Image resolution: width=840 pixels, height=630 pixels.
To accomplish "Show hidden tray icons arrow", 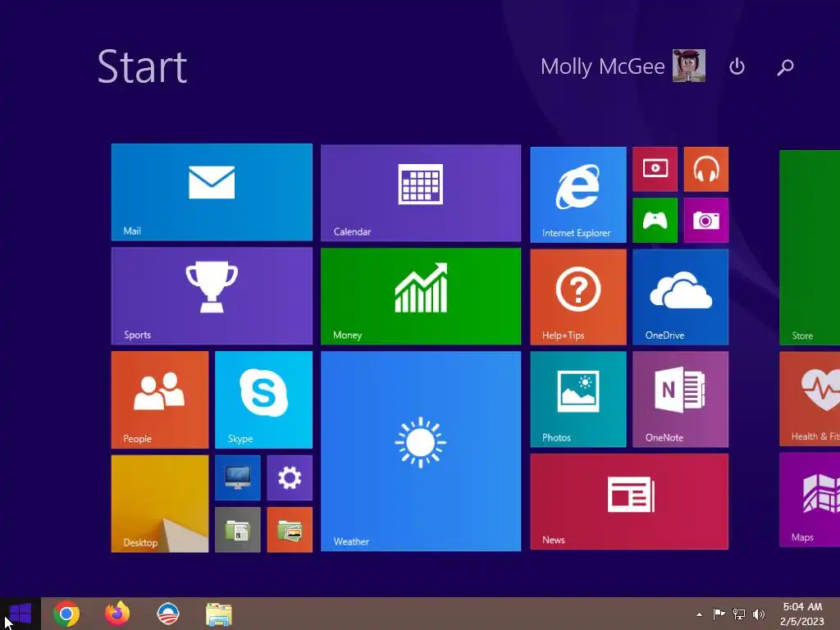I will pyautogui.click(x=699, y=614).
